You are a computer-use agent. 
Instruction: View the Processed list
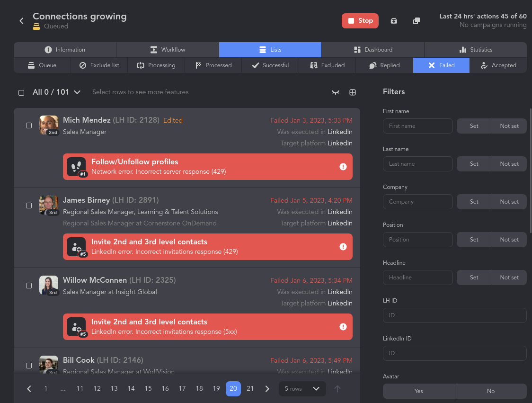coord(213,65)
